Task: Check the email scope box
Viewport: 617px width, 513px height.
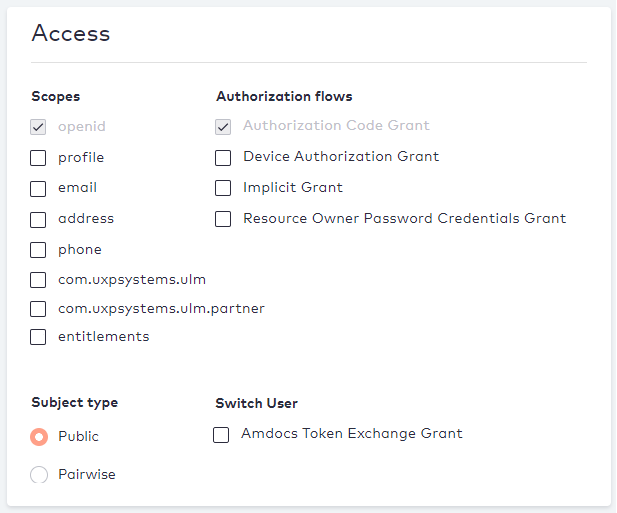Action: [38, 189]
